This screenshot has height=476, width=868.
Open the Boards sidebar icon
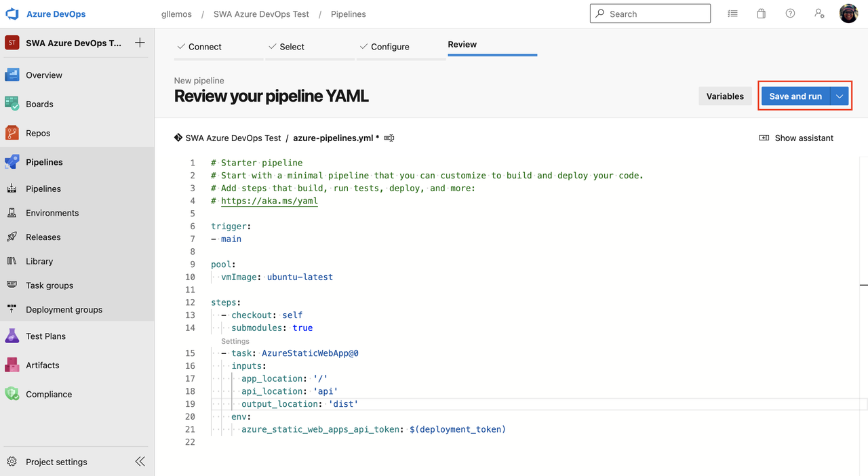coord(12,104)
